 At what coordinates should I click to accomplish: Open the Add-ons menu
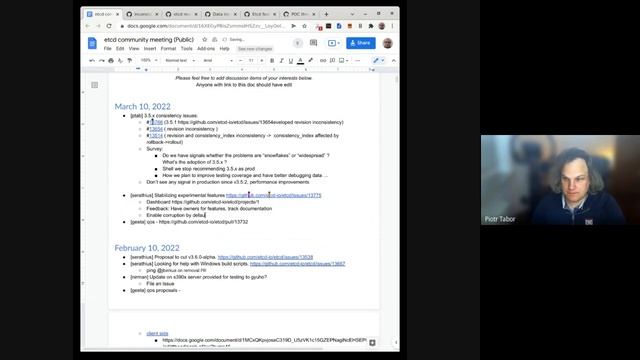[x=206, y=49]
